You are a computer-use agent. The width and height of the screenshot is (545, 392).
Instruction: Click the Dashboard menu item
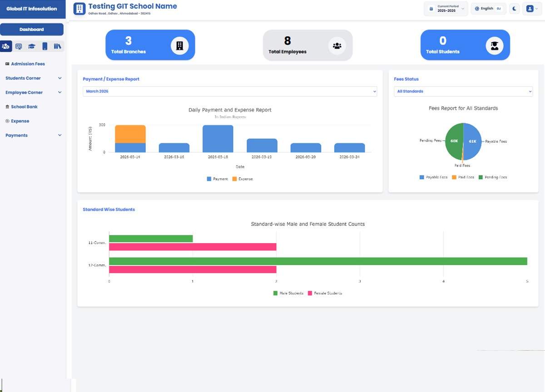32,29
